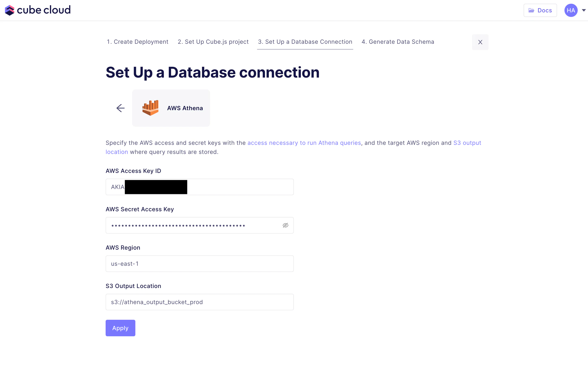Go to Create Deployment step
588x373 pixels.
[x=137, y=42]
